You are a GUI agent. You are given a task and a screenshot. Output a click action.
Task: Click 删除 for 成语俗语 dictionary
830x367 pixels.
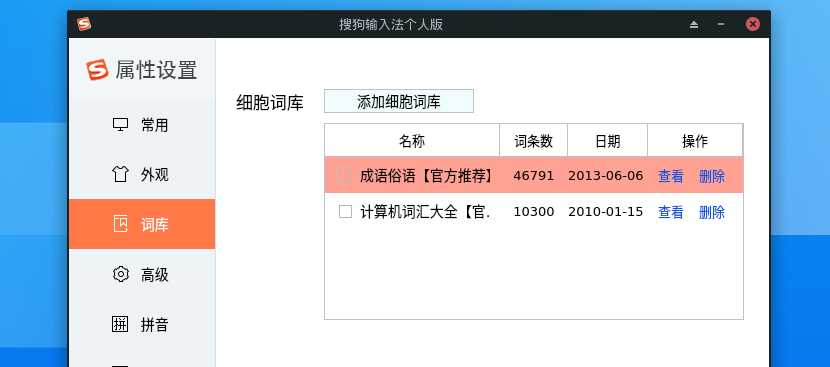712,176
